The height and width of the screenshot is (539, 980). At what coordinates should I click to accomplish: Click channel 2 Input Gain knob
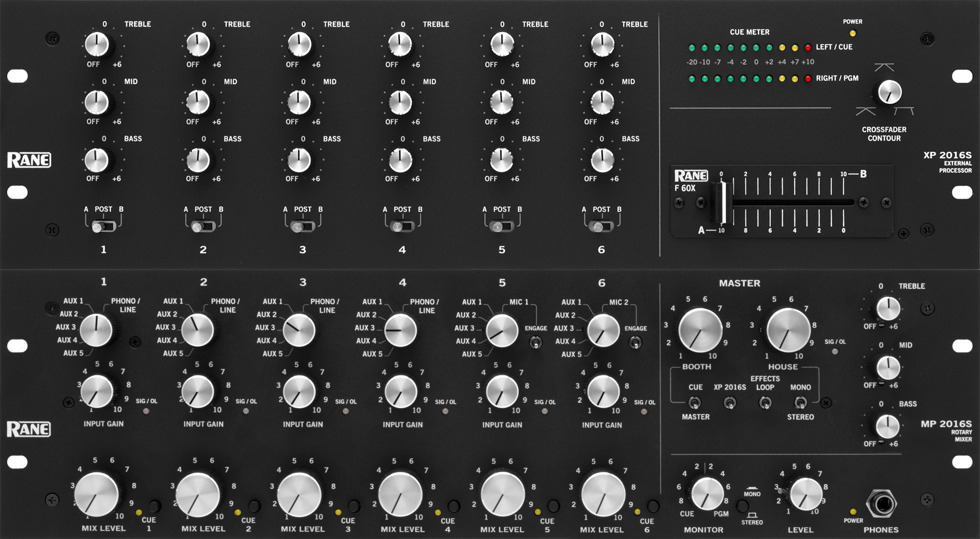click(198, 391)
